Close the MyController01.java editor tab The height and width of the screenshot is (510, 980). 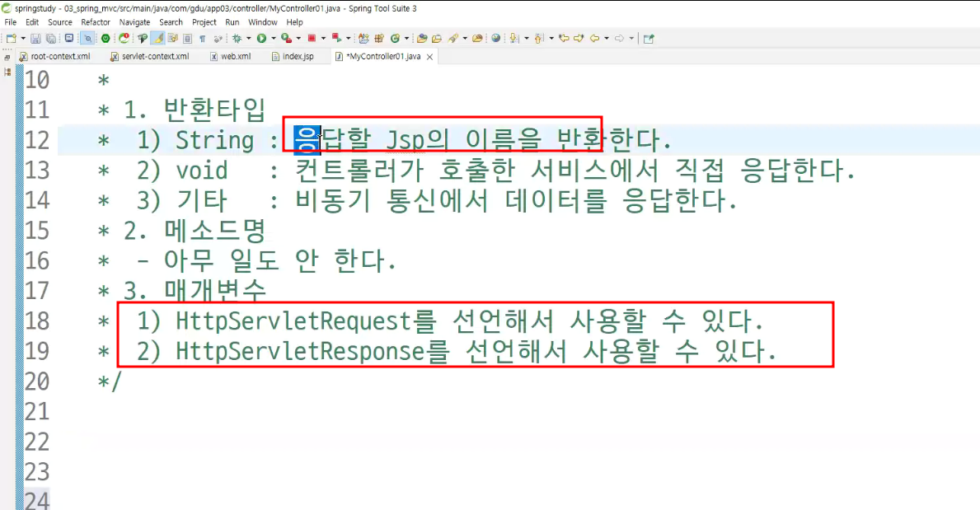[429, 57]
